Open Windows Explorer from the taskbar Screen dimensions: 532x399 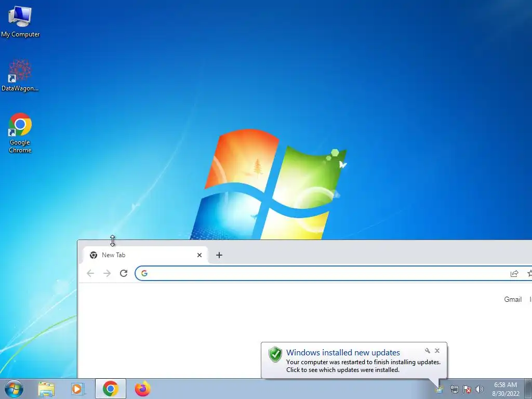(x=46, y=389)
